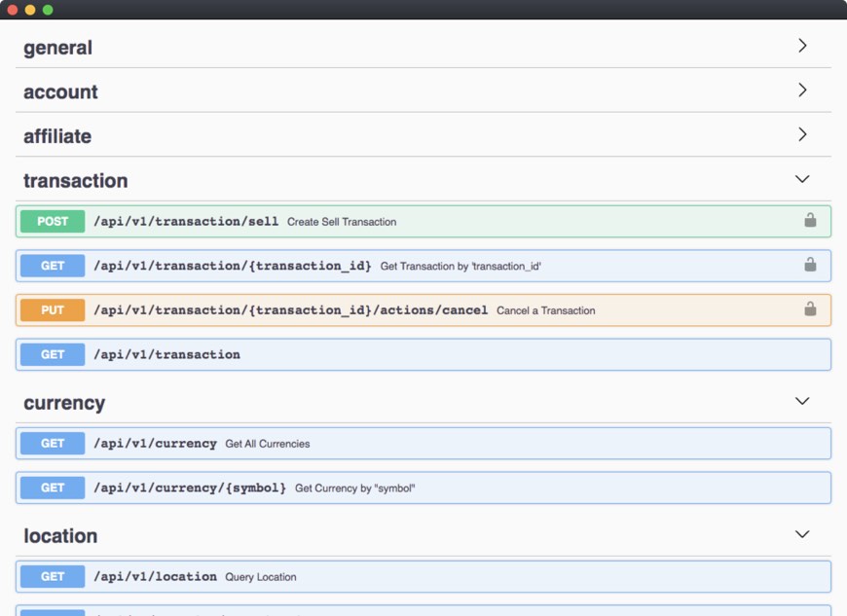
Task: Select the account tag heading
Action: (60, 92)
